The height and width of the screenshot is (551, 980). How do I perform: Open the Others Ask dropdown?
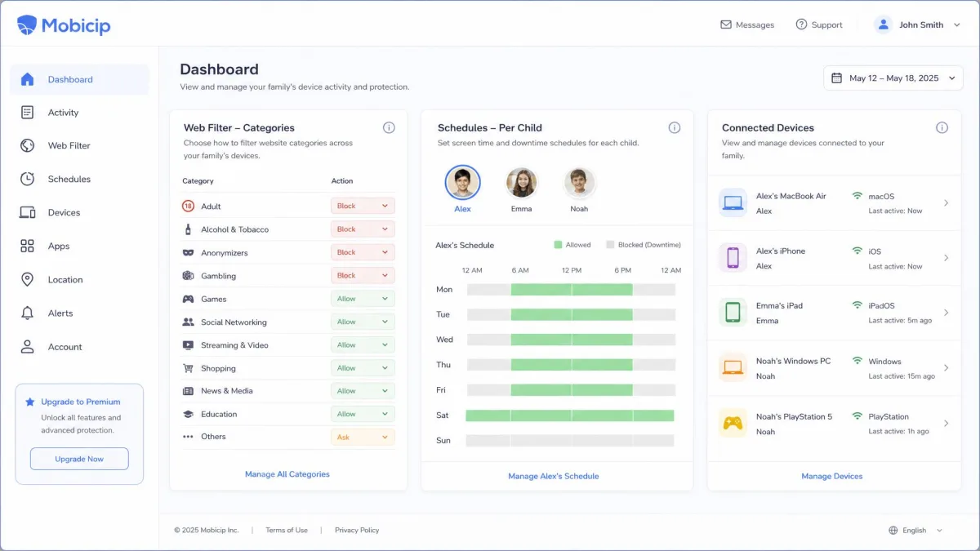(x=363, y=437)
